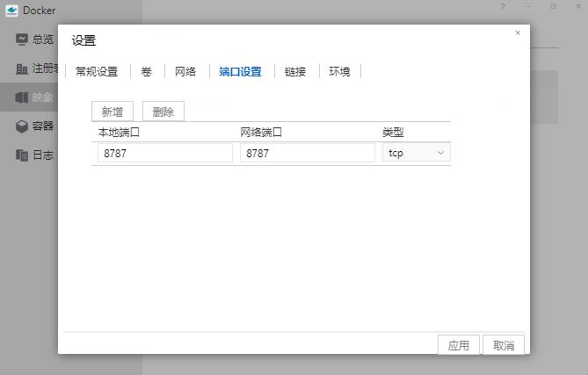Click the 网络端口 input field
Screen dimensions: 588x375
point(307,153)
